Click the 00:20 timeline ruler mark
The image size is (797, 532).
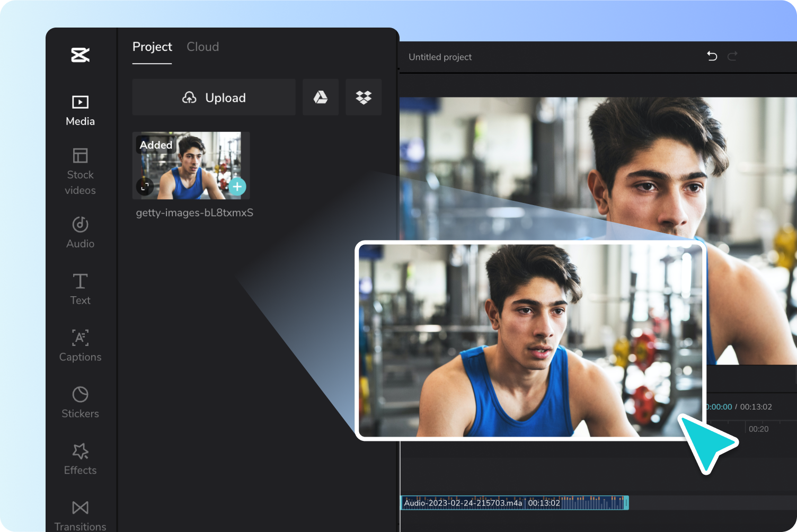758,429
